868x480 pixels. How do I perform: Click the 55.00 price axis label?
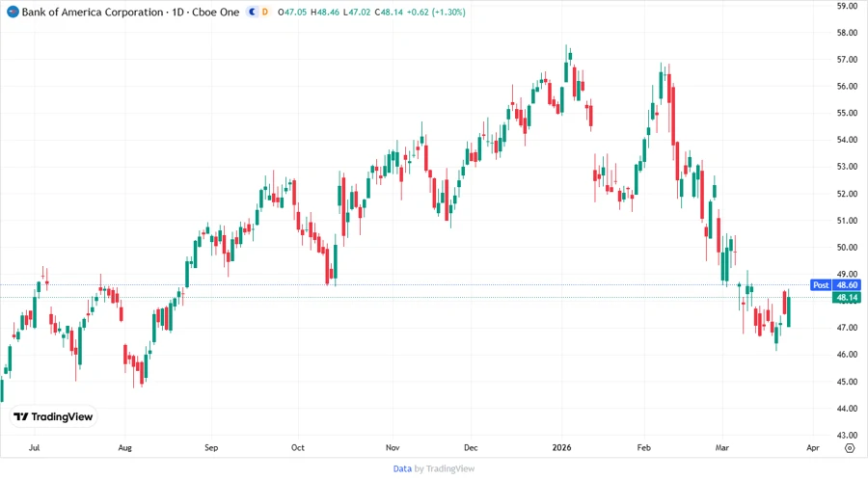pyautogui.click(x=847, y=113)
